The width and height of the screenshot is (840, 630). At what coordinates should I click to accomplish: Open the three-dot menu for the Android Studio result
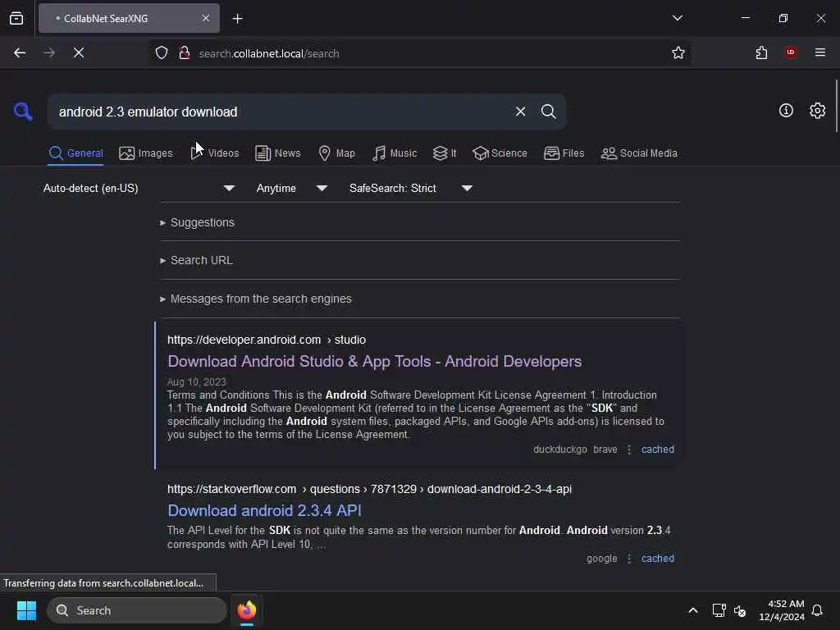pyautogui.click(x=629, y=450)
